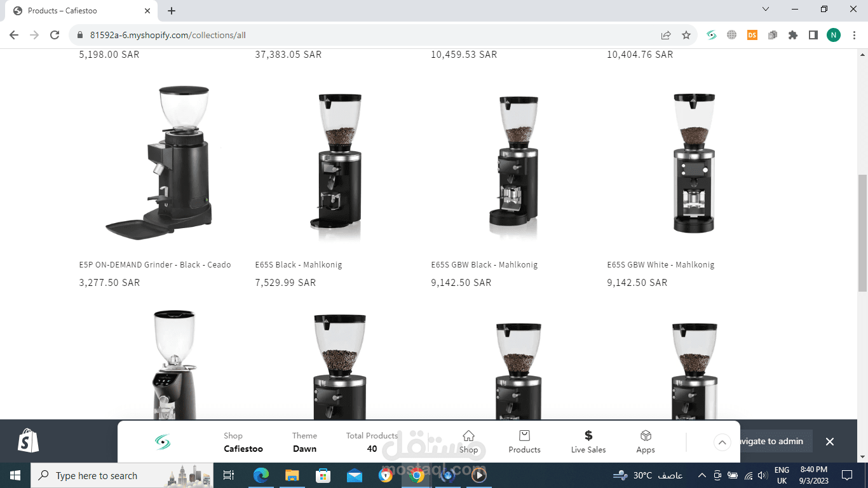Open Task View on the taskbar
Screen dimensions: 868x488
229,475
